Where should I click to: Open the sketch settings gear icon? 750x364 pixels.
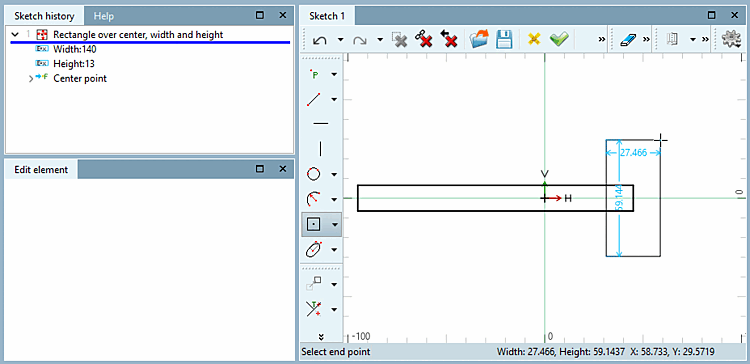(x=731, y=40)
